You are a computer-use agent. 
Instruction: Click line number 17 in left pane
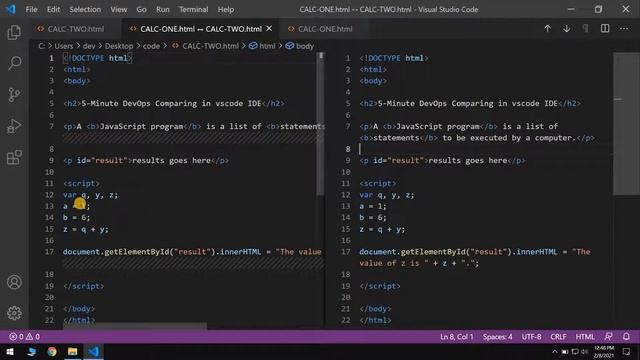point(49,252)
